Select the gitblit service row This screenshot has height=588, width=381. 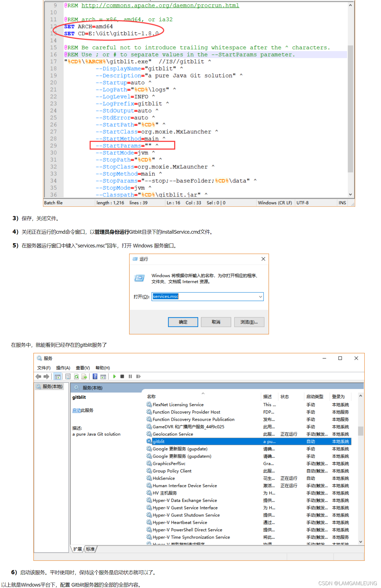(x=248, y=441)
